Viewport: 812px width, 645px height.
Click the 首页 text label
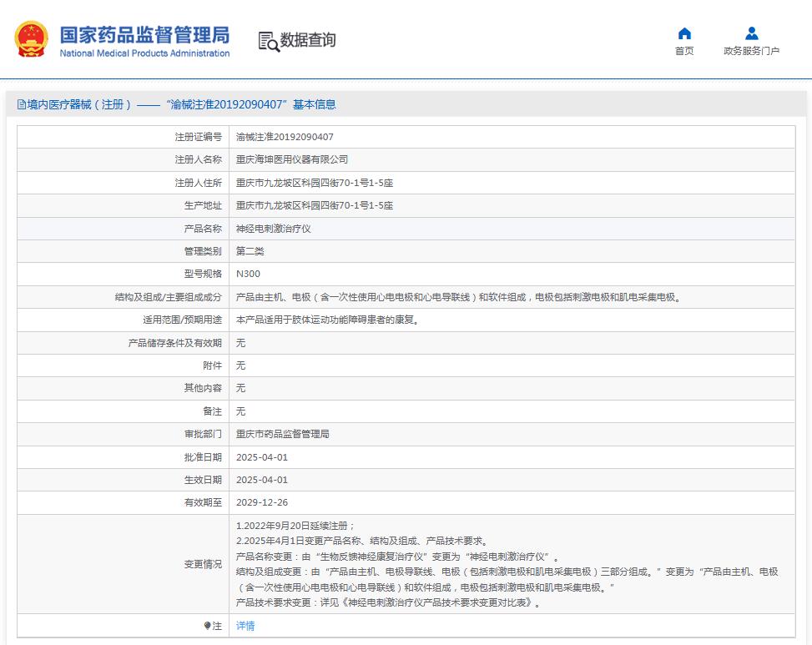click(684, 51)
